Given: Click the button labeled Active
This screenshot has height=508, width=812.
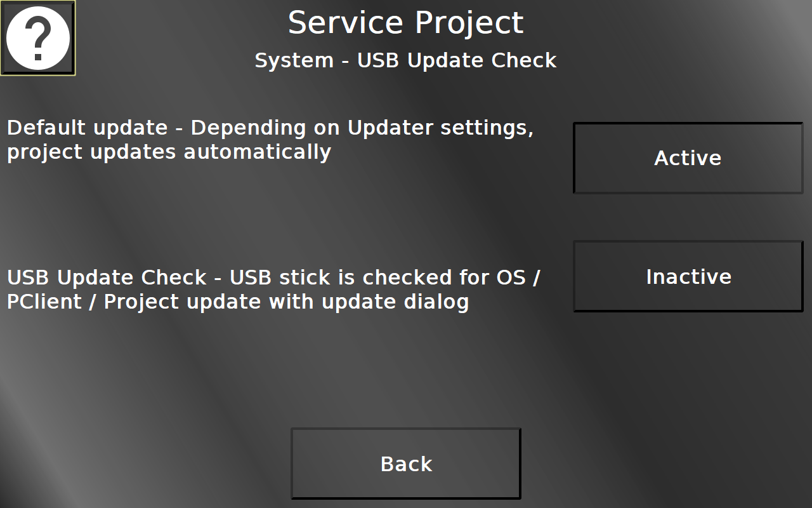Looking at the screenshot, I should click(688, 158).
